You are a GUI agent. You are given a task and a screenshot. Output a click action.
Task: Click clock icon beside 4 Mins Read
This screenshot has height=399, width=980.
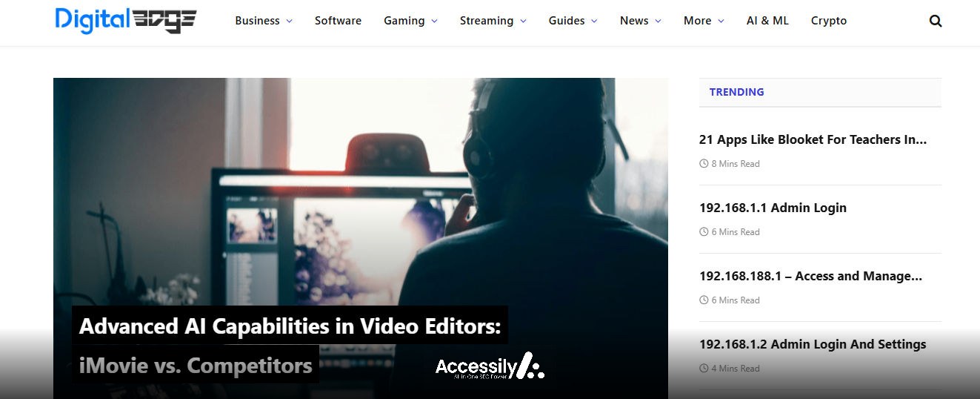(704, 369)
